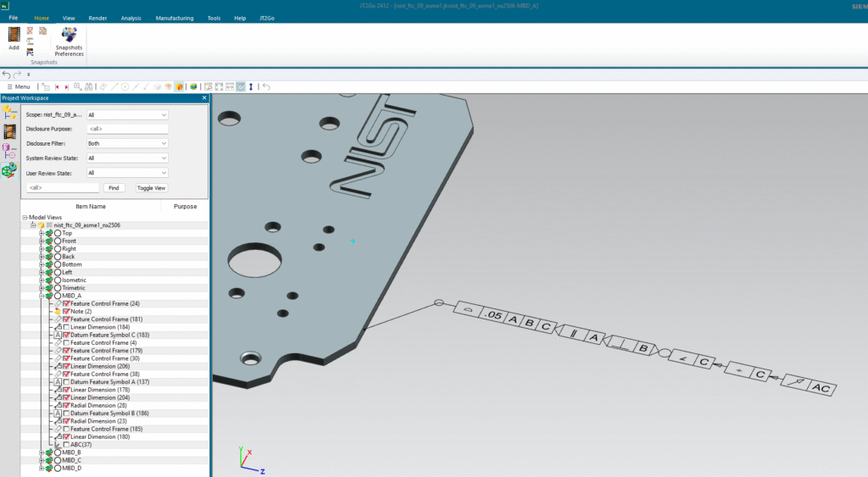Select the MBD_B model view radio button

point(58,452)
